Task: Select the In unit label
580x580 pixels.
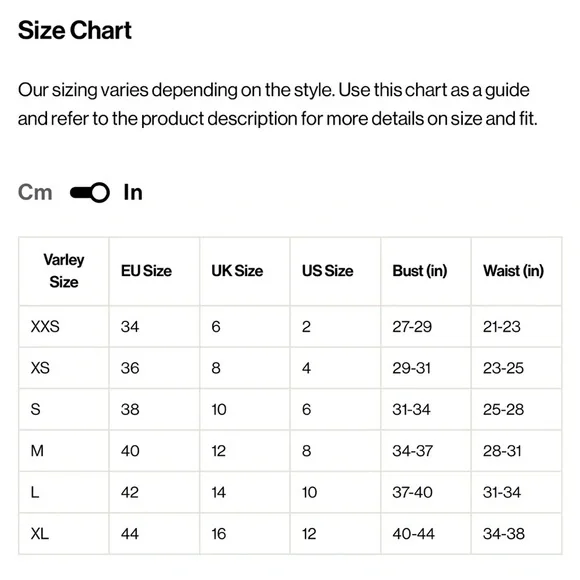Action: tap(133, 193)
